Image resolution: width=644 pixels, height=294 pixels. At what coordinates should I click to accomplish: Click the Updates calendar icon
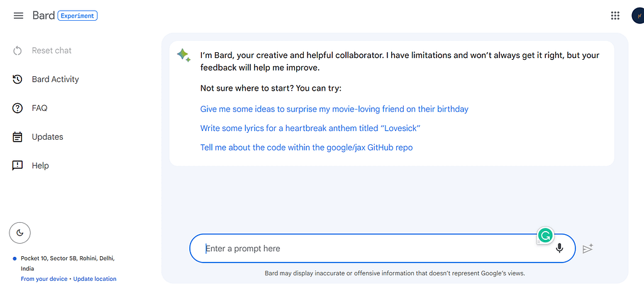pyautogui.click(x=17, y=137)
